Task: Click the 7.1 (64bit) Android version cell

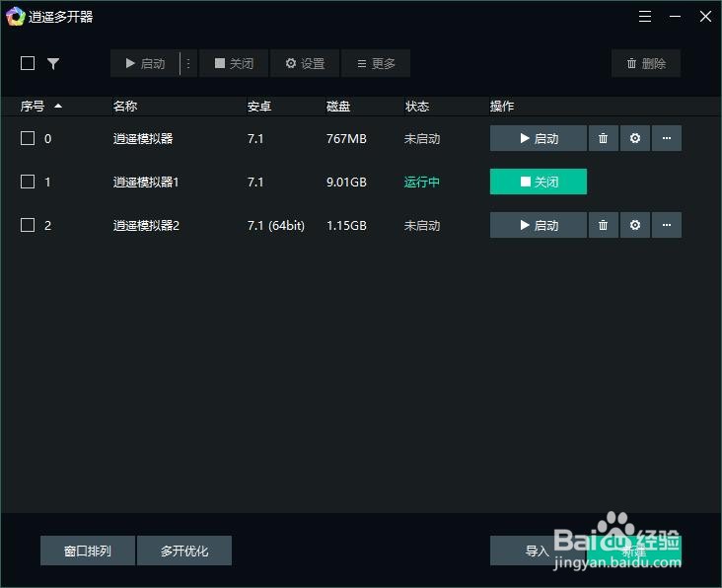Action: click(x=276, y=226)
